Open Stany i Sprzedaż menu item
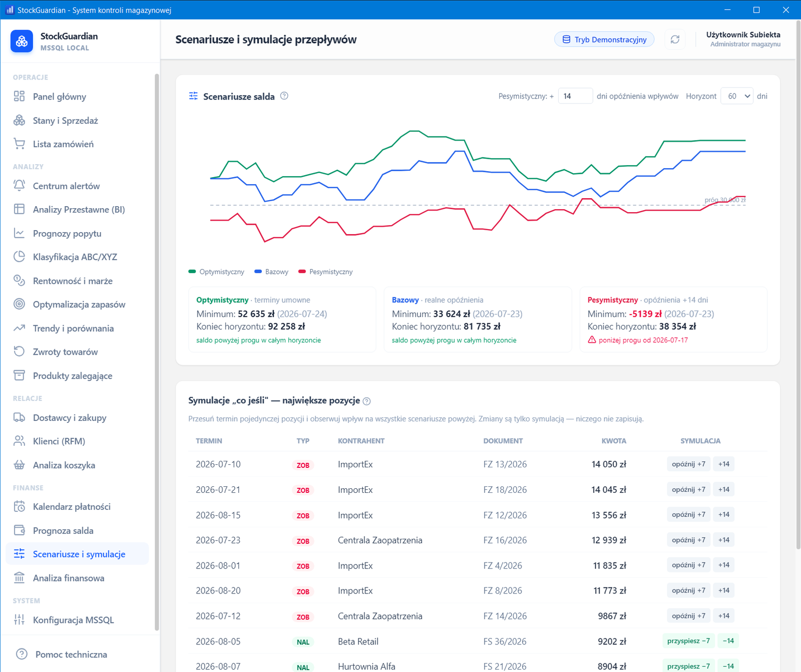This screenshot has width=801, height=672. [x=77, y=121]
